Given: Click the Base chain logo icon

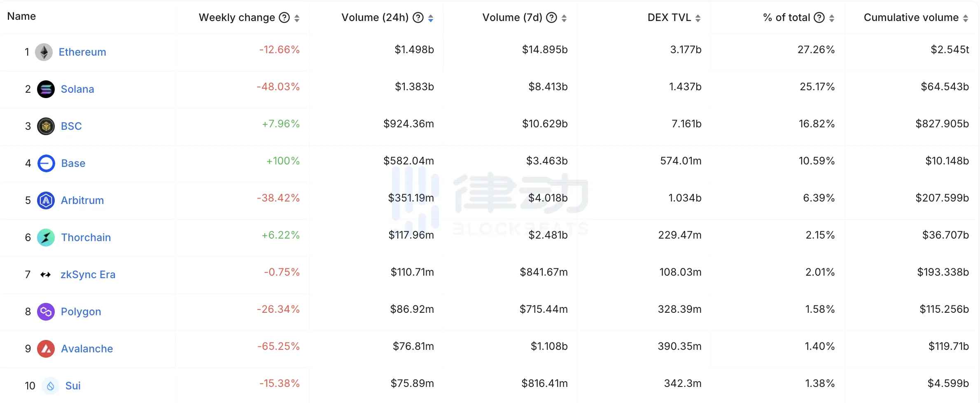Looking at the screenshot, I should click(46, 164).
